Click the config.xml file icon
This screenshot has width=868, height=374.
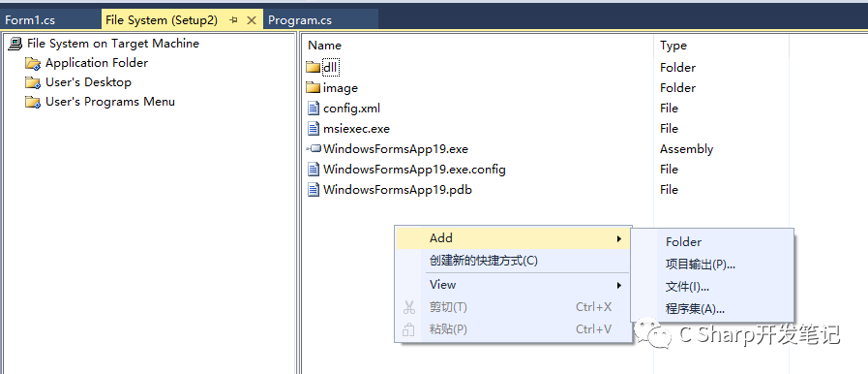click(x=314, y=109)
